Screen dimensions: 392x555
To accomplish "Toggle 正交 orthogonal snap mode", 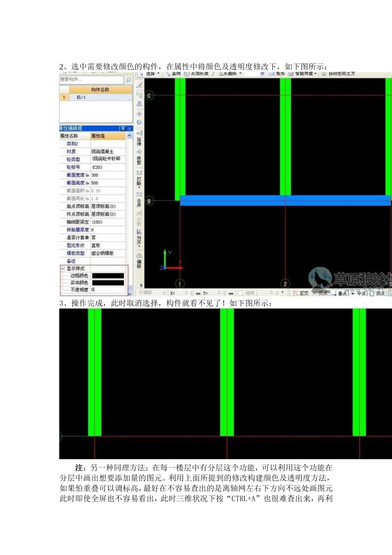I will (301, 293).
